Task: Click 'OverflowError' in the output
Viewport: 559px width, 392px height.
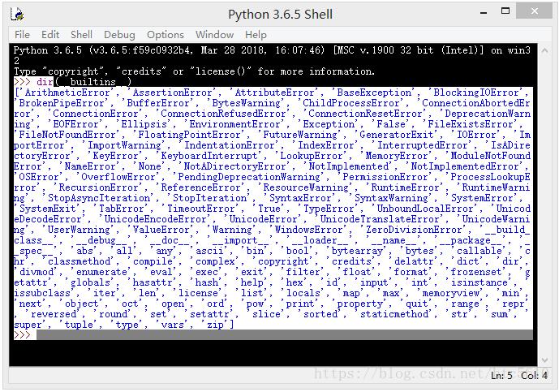Action: 118,177
